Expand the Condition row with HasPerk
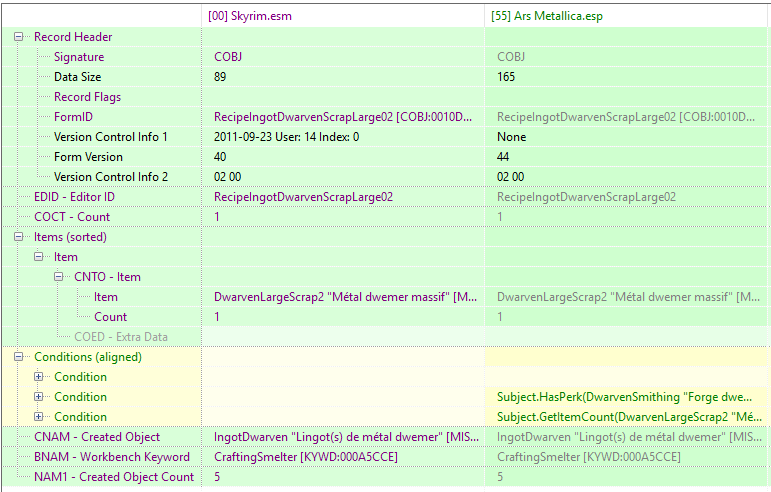This screenshot has height=492, width=771. (x=38, y=397)
